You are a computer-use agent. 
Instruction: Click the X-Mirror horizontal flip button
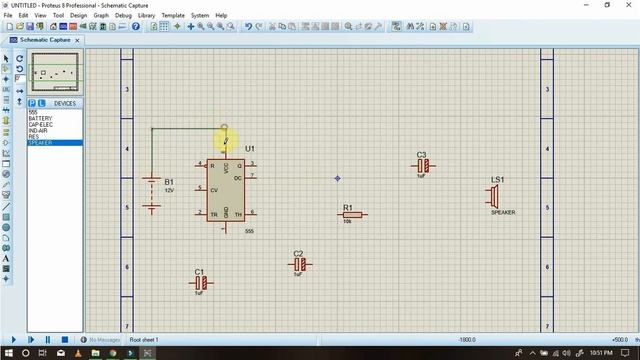20,91
